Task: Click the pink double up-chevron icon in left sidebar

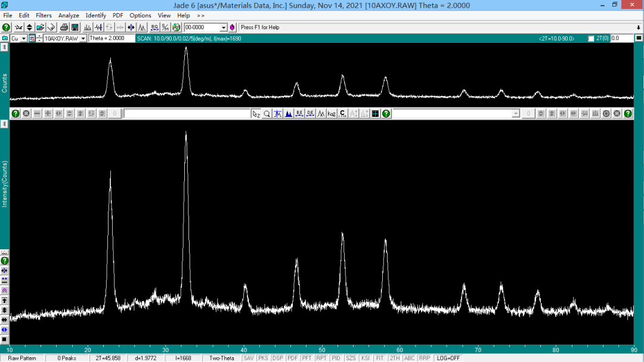Action: click(4, 290)
